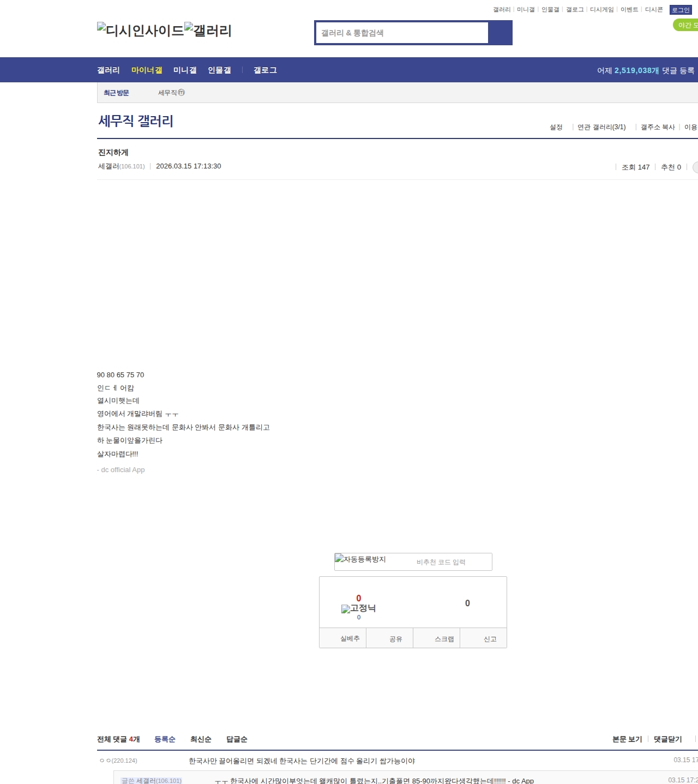Report the post using 신고

tap(490, 638)
